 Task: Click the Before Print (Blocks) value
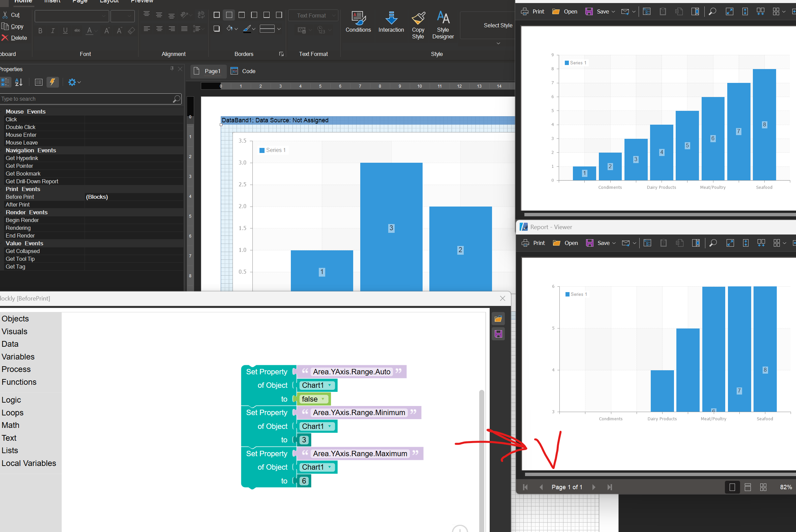coord(134,197)
